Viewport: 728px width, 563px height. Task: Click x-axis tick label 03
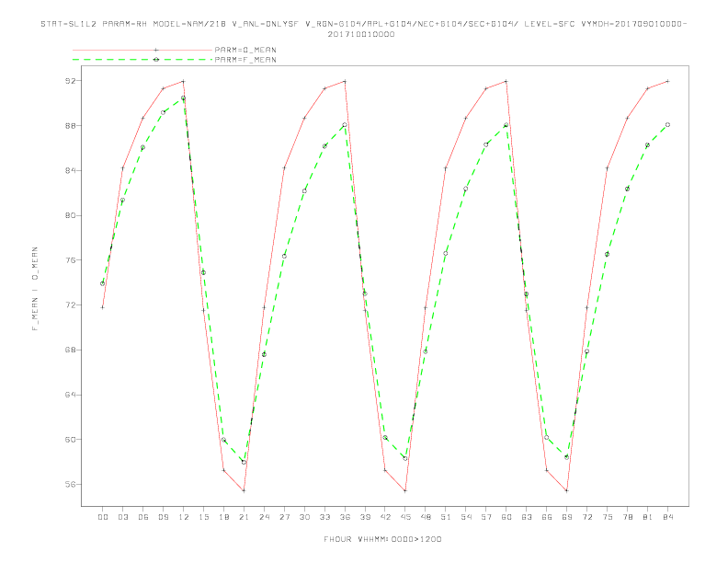pos(122,517)
